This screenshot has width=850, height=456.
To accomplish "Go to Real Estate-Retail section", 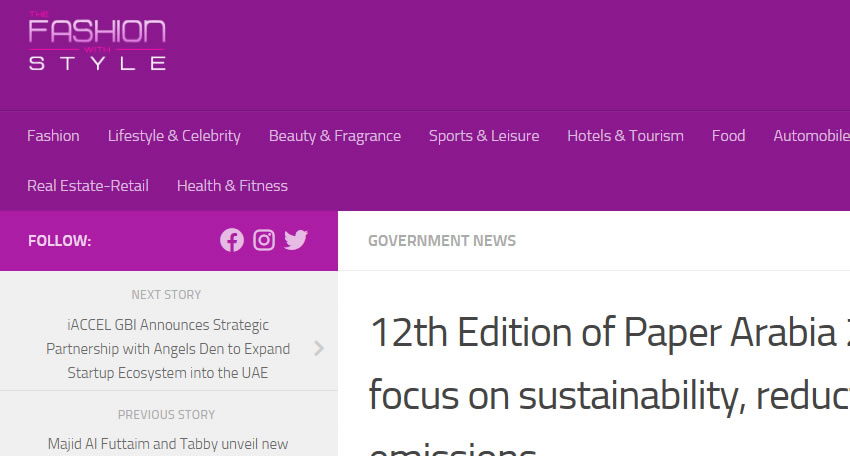I will click(88, 185).
